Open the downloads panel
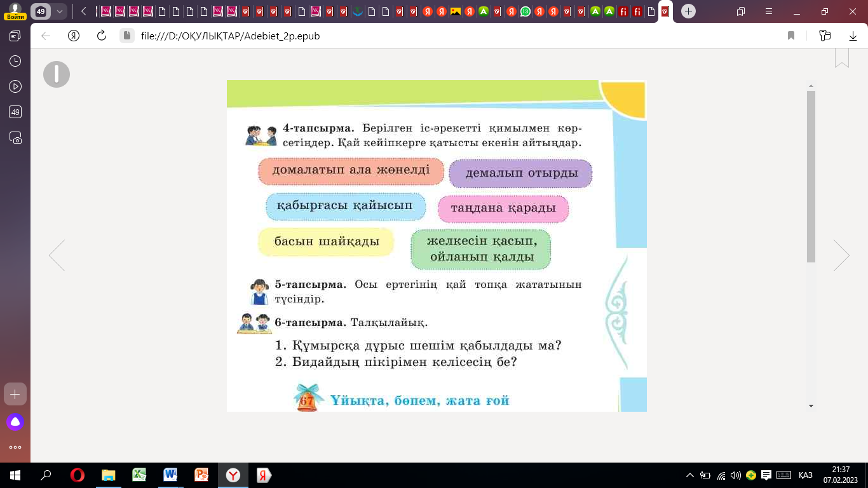 point(853,36)
